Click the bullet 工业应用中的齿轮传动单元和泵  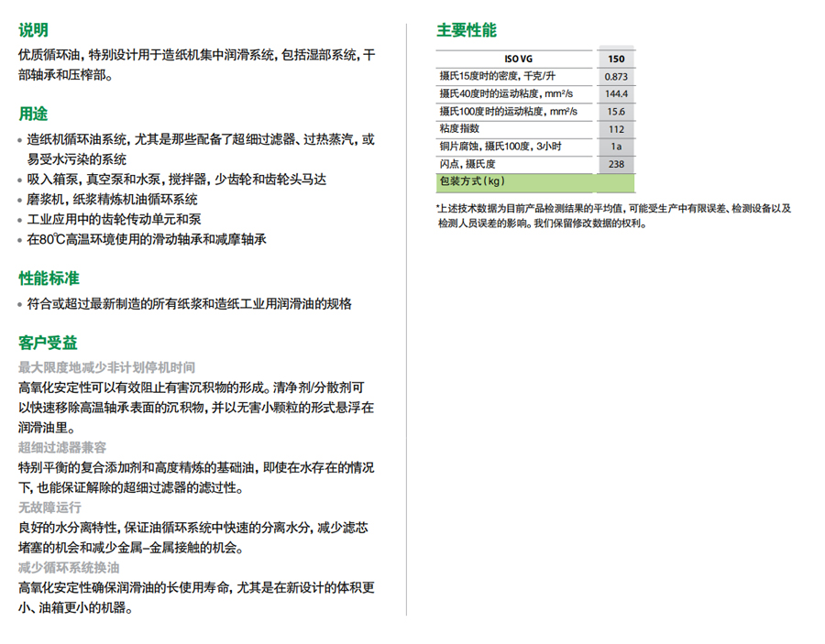click(x=115, y=219)
